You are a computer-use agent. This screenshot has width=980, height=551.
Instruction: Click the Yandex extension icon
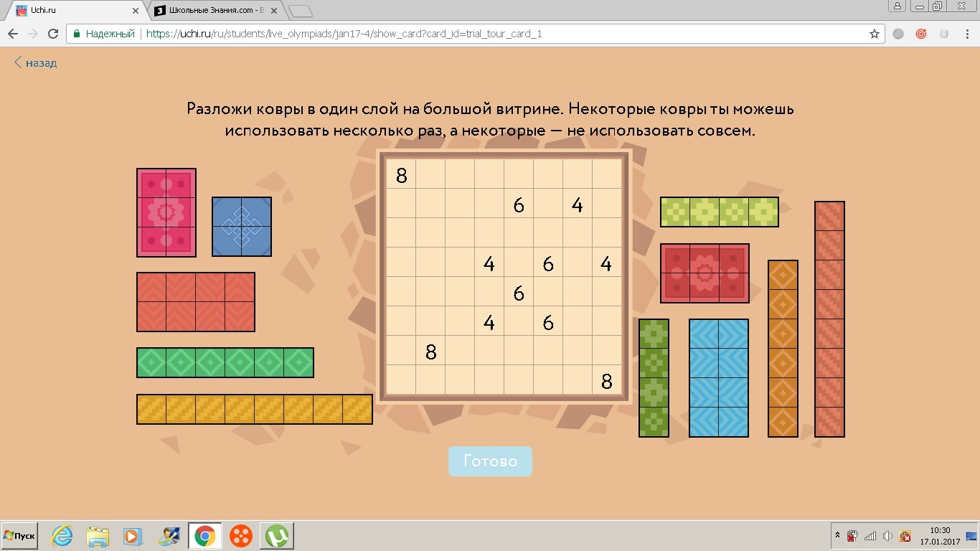point(944,34)
